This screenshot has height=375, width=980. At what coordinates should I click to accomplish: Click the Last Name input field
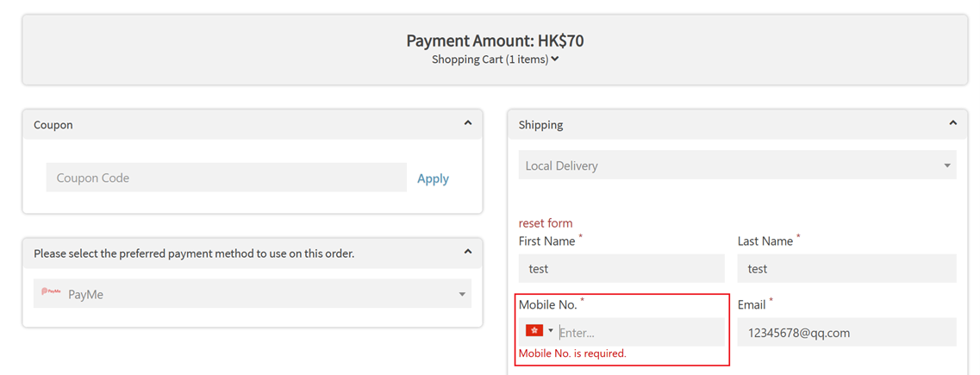point(847,268)
